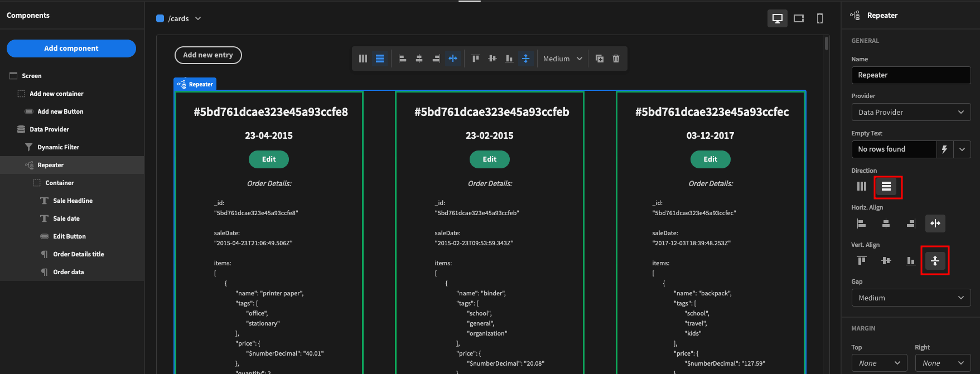Open the /cards screen selector
This screenshot has height=374, width=980.
coord(178,18)
